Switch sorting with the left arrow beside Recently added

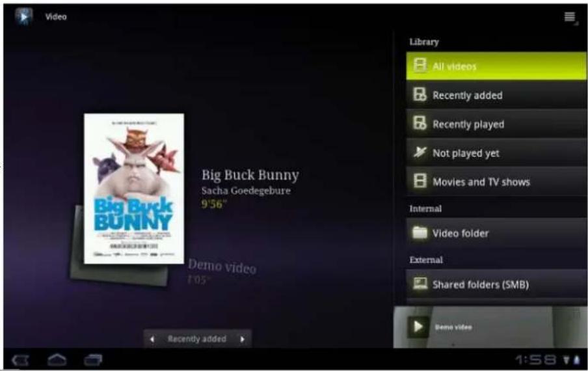pos(152,339)
